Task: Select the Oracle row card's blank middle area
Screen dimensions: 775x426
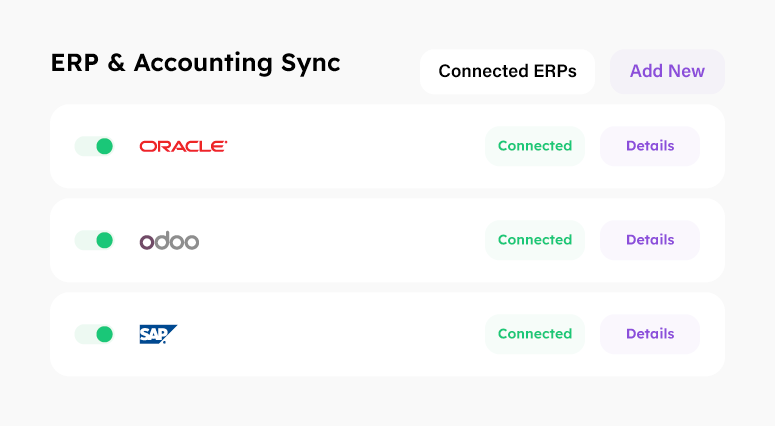Action: 356,146
